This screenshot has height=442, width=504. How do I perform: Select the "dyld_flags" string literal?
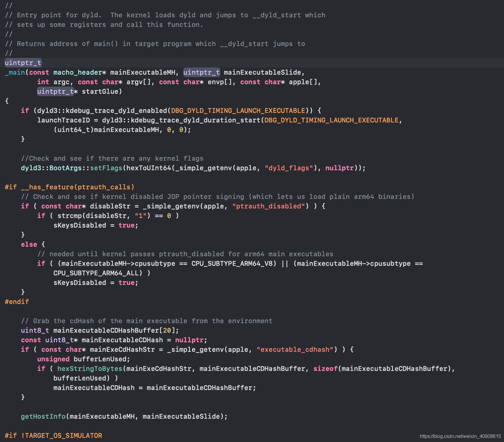pyautogui.click(x=289, y=168)
